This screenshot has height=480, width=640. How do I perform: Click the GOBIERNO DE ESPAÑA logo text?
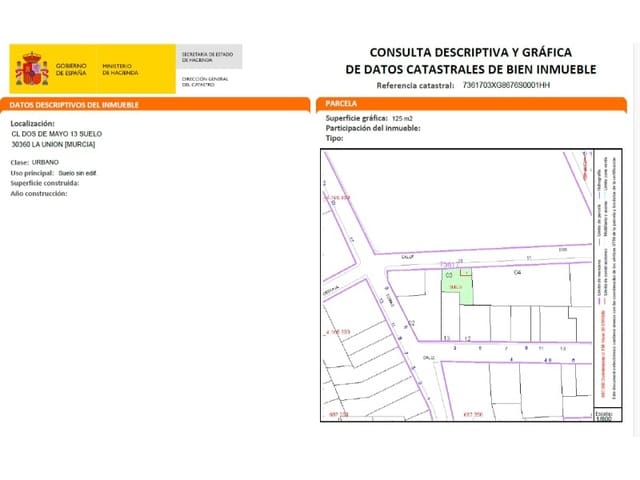(x=71, y=69)
